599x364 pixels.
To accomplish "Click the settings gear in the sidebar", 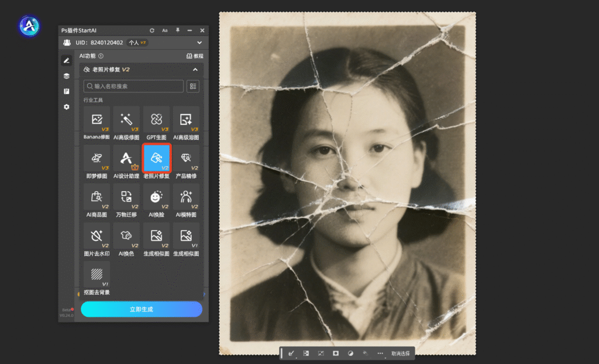I will pyautogui.click(x=67, y=107).
